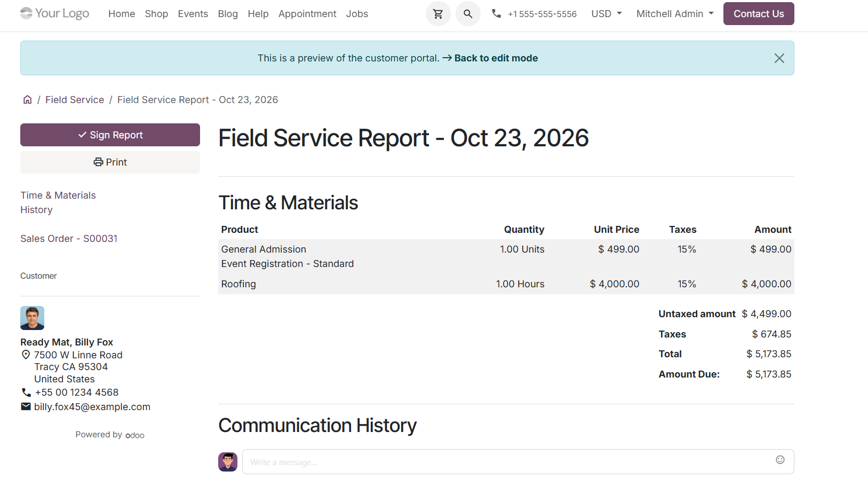Expand the Mitchell Admin user menu
The width and height of the screenshot is (868, 479).
(675, 14)
